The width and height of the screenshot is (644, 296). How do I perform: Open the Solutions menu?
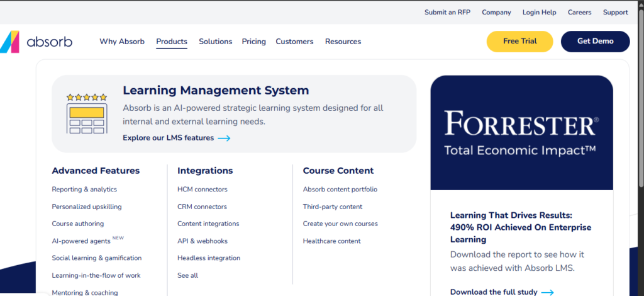point(216,42)
